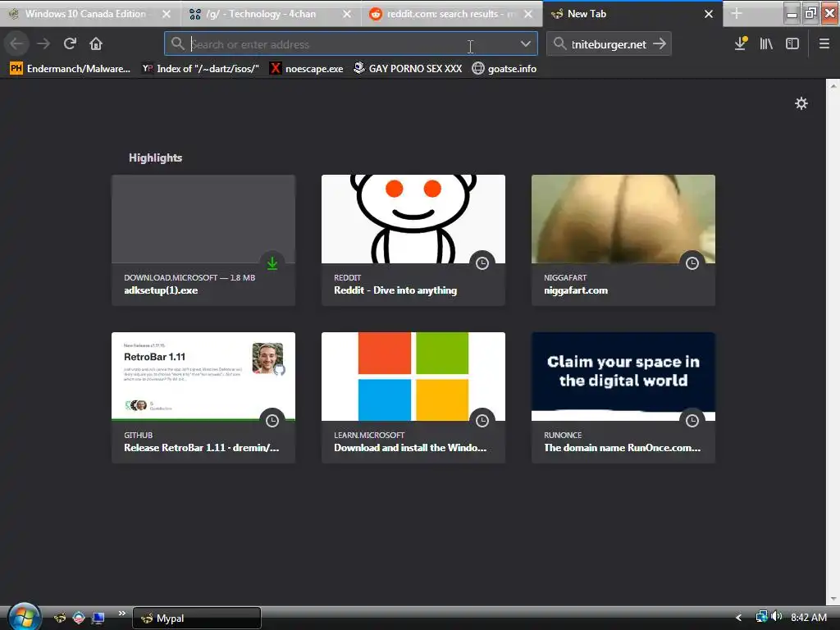Image resolution: width=840 pixels, height=630 pixels.
Task: Click the 8:42 AM system clock
Action: point(809,617)
